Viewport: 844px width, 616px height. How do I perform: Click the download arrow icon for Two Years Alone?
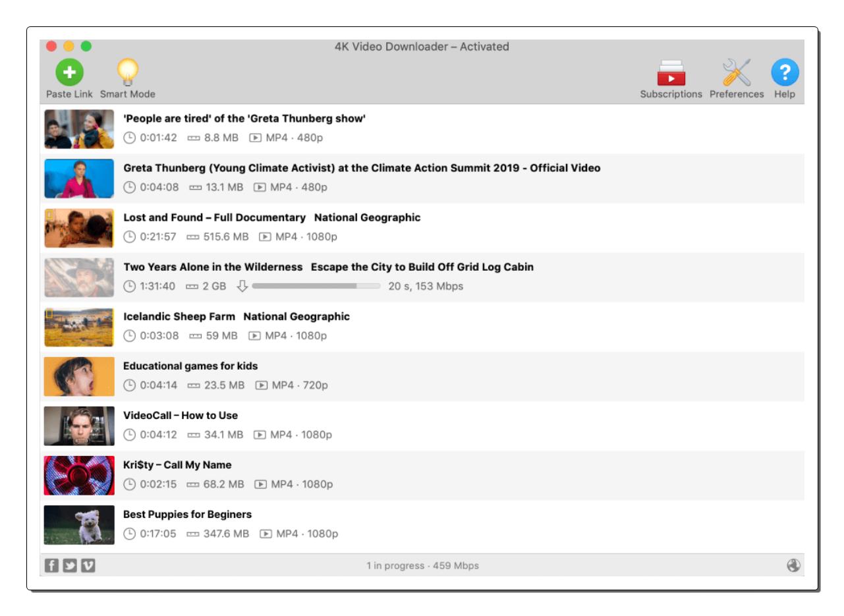[242, 286]
